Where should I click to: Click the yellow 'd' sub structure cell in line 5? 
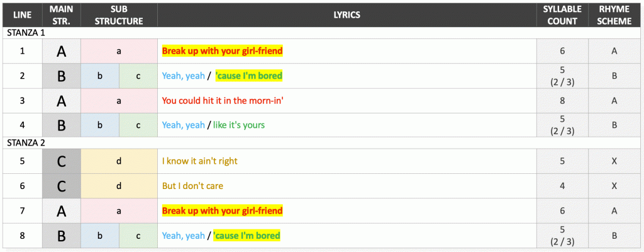tap(119, 161)
